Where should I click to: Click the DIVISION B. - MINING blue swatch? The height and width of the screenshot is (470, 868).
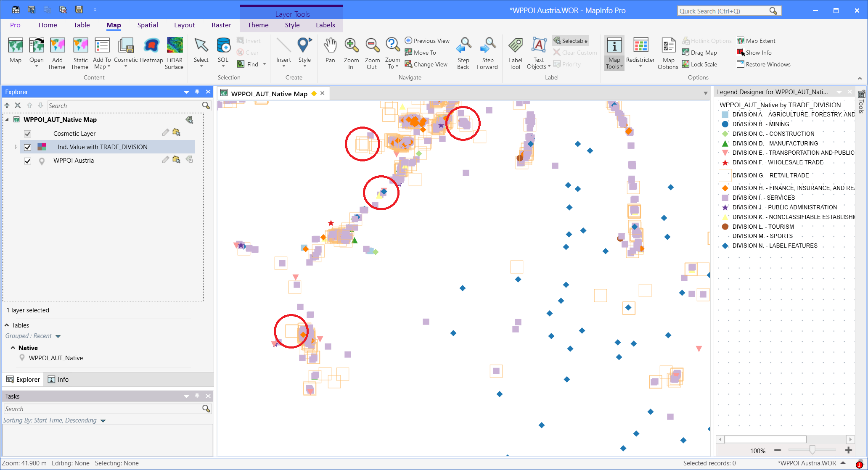click(725, 124)
